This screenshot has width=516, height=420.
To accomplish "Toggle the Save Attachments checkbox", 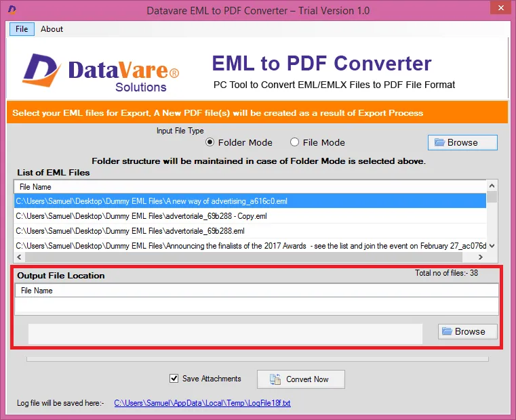I will tap(174, 379).
